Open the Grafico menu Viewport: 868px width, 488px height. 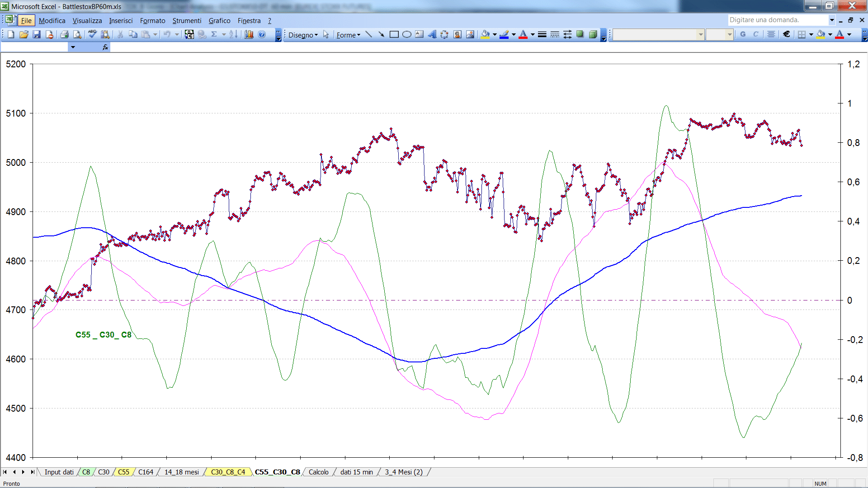[219, 20]
